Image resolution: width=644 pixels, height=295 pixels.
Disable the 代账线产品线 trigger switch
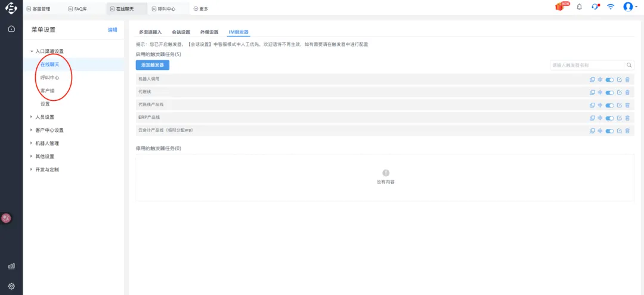(x=609, y=105)
